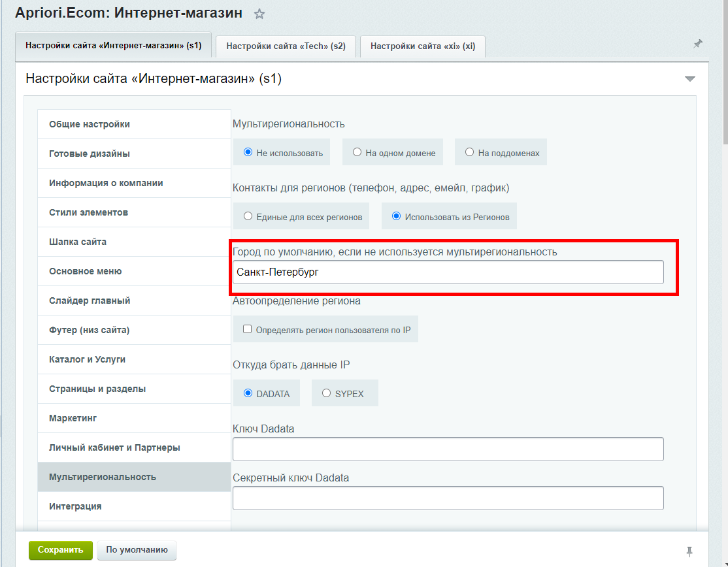Collapse the Настройки сайта section arrow

coord(689,79)
